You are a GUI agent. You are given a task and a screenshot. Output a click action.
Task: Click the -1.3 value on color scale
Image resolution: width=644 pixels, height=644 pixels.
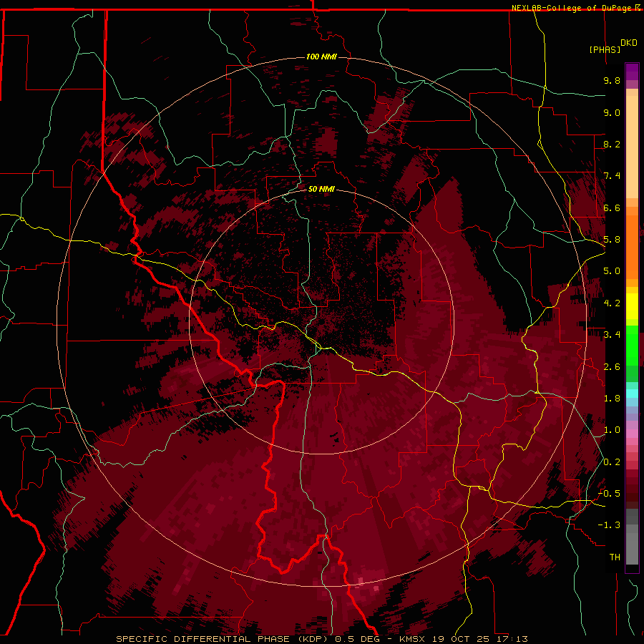pos(609,525)
